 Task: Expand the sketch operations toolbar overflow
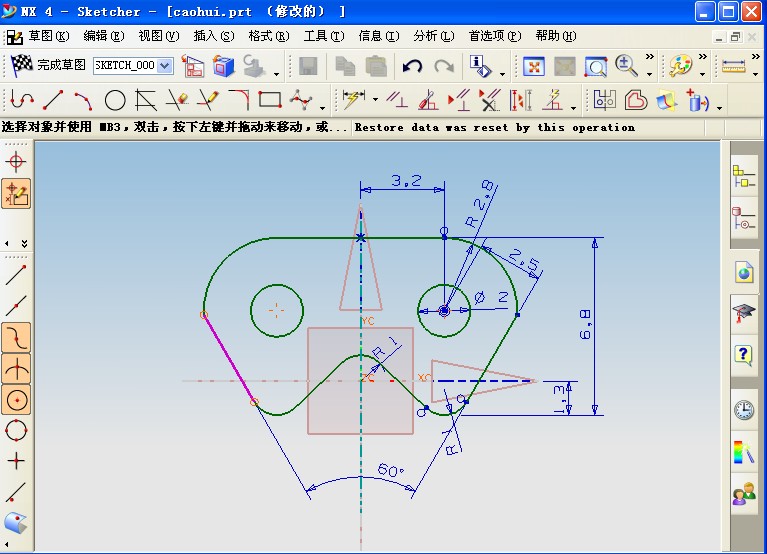point(720,108)
